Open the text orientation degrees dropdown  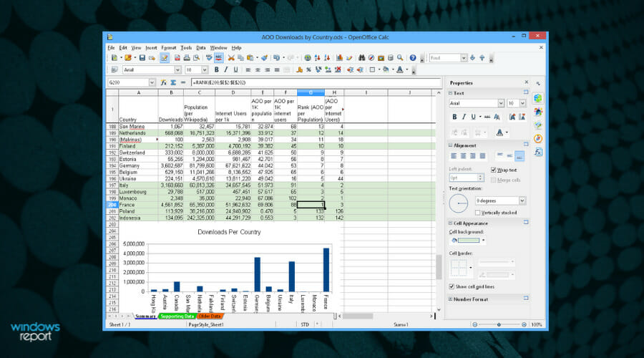pos(522,201)
